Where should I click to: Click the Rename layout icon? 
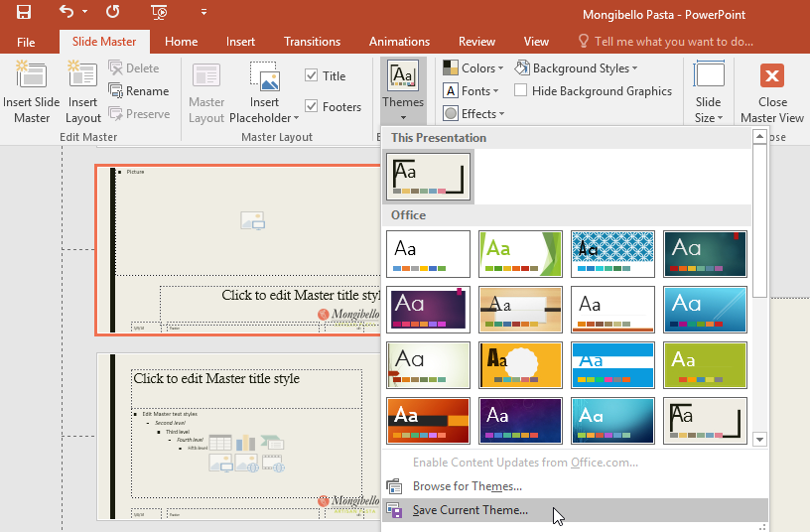tap(116, 91)
